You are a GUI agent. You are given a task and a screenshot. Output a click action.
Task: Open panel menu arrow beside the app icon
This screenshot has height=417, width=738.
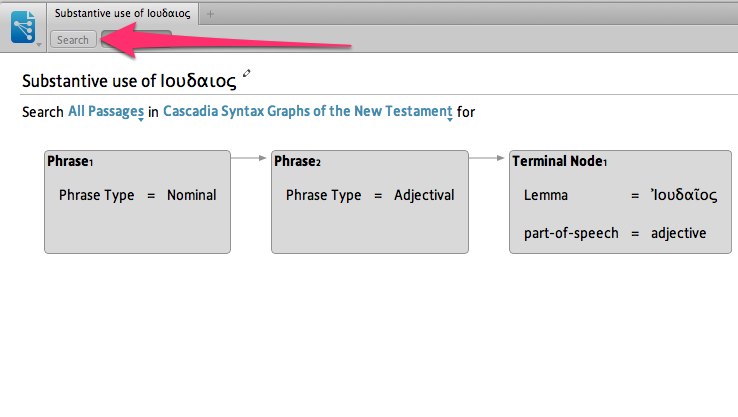tap(39, 44)
